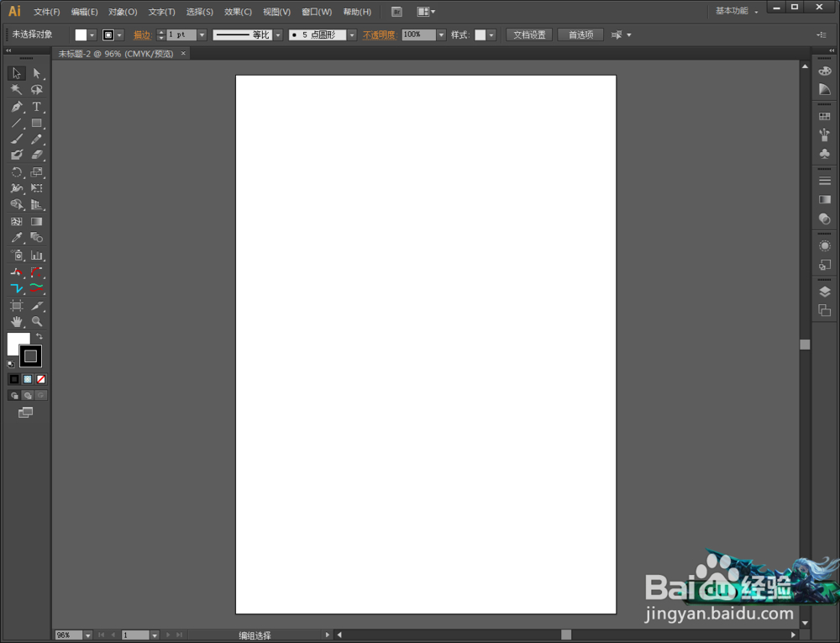Pick the Scale tool
Viewport: 840px width, 643px height.
36,172
